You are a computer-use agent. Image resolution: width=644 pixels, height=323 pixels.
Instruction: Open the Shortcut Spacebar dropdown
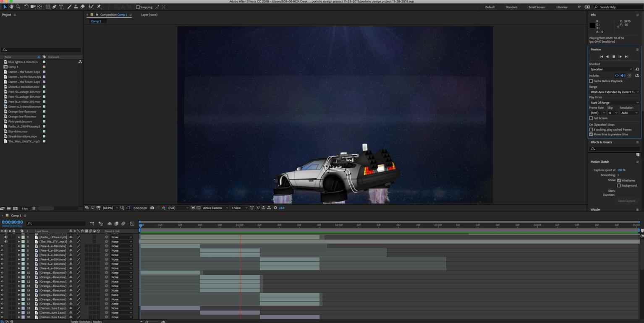click(x=611, y=69)
